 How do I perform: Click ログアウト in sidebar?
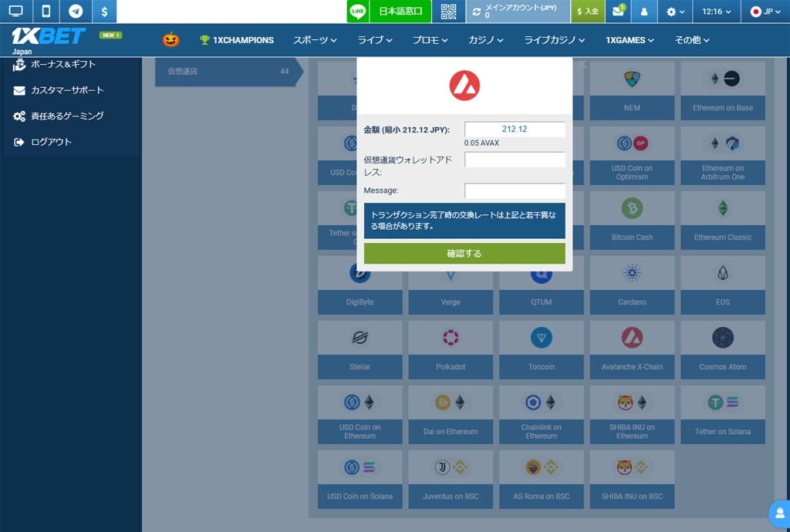tap(51, 142)
